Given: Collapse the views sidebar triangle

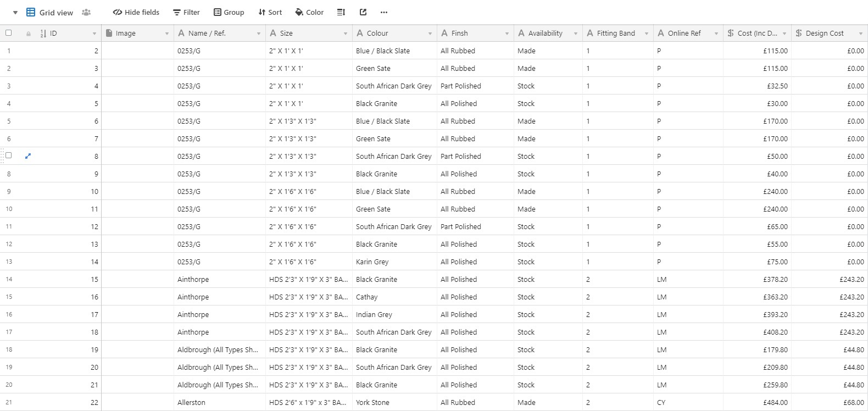Looking at the screenshot, I should [15, 13].
